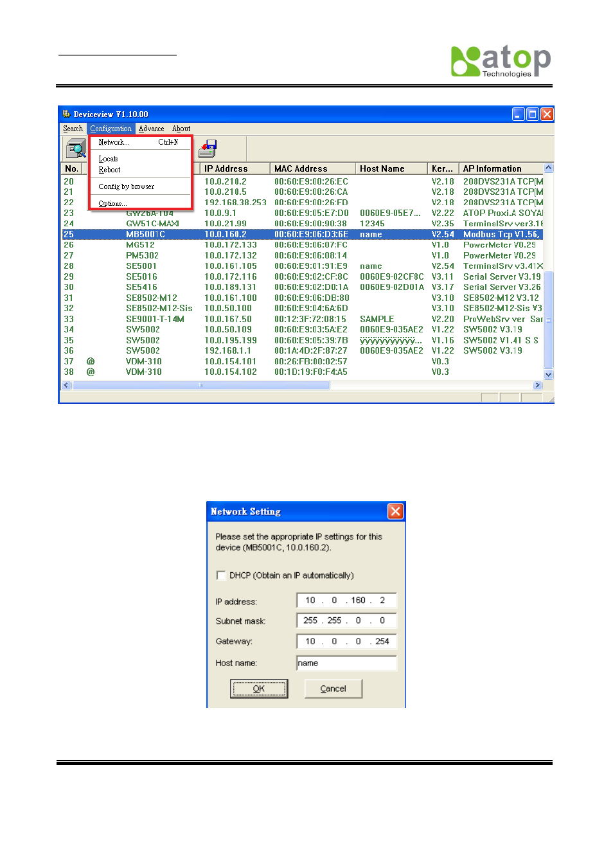The width and height of the screenshot is (613, 868).
Task: Enable DHCP obtain IP automatically checkbox
Action: click(x=221, y=575)
